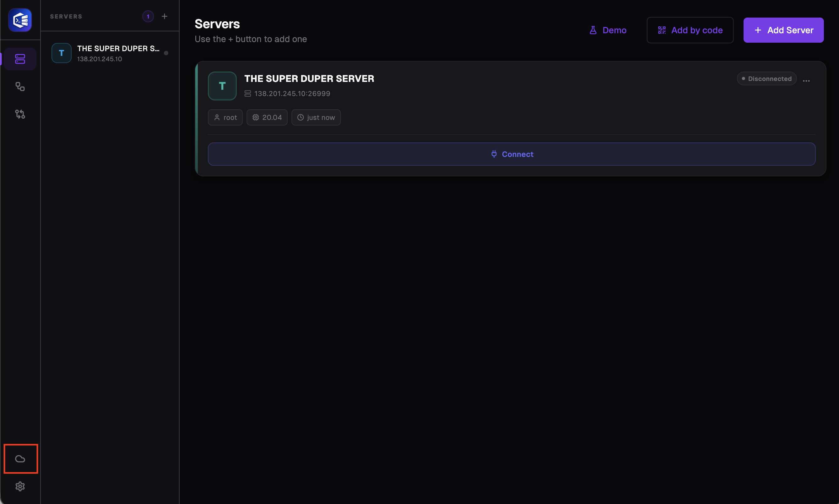Click the just now timestamp chip
This screenshot has width=839, height=504.
pos(316,117)
